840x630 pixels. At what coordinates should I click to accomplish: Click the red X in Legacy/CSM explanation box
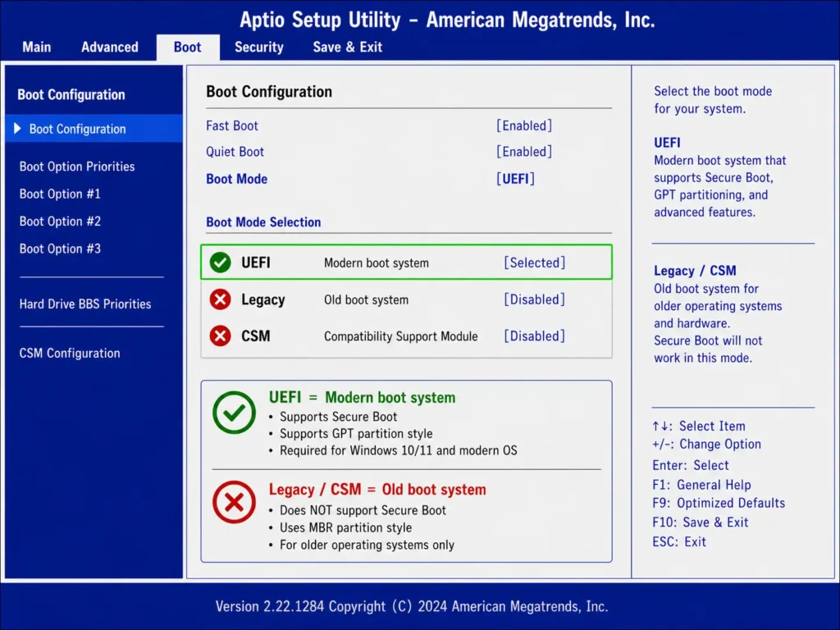234,502
